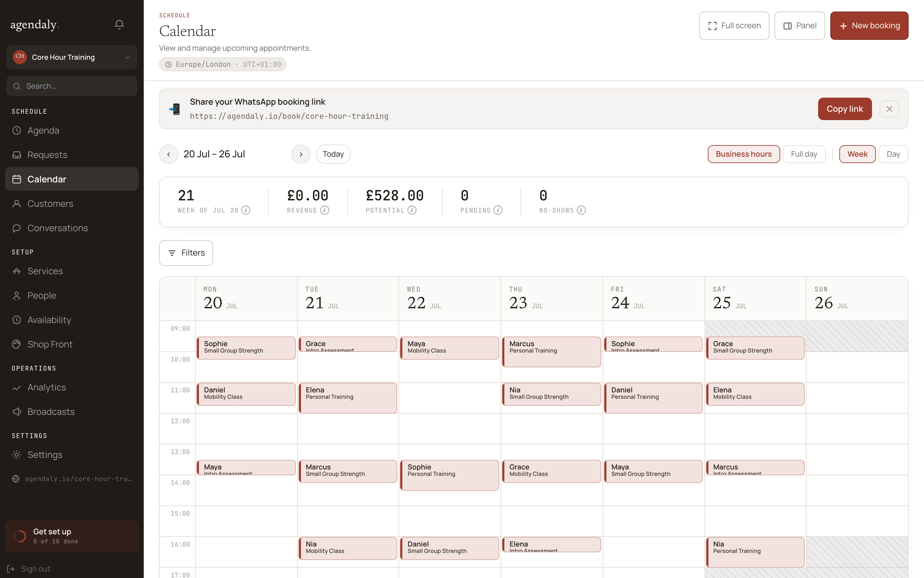Open Daniel Mobility Class on Monday
The image size is (924, 578).
click(x=246, y=394)
